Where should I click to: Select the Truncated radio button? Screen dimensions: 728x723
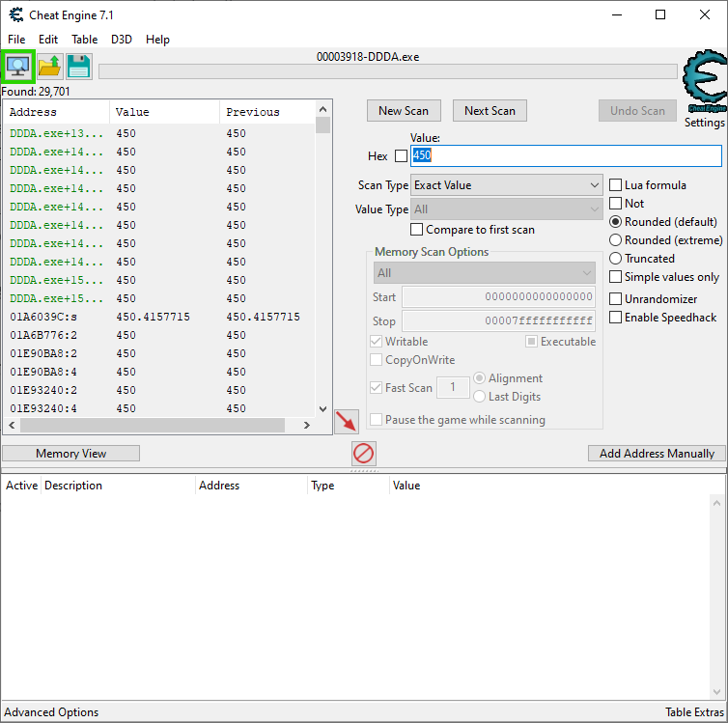[616, 259]
